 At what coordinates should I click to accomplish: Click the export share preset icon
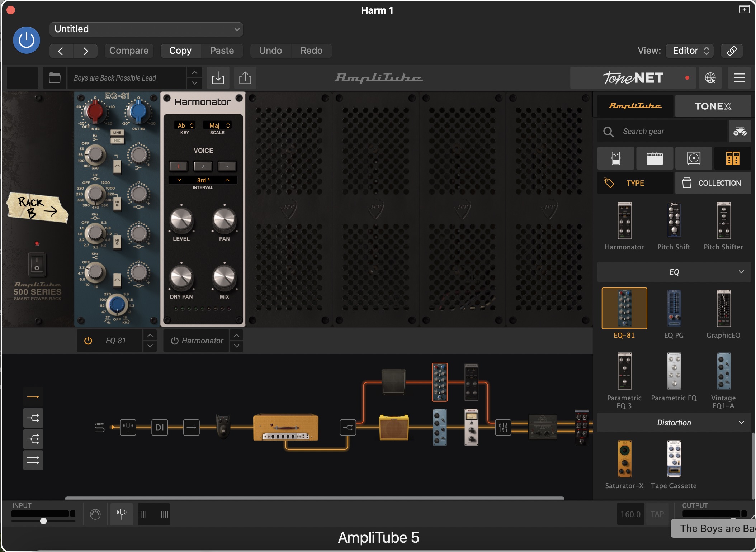pyautogui.click(x=245, y=78)
